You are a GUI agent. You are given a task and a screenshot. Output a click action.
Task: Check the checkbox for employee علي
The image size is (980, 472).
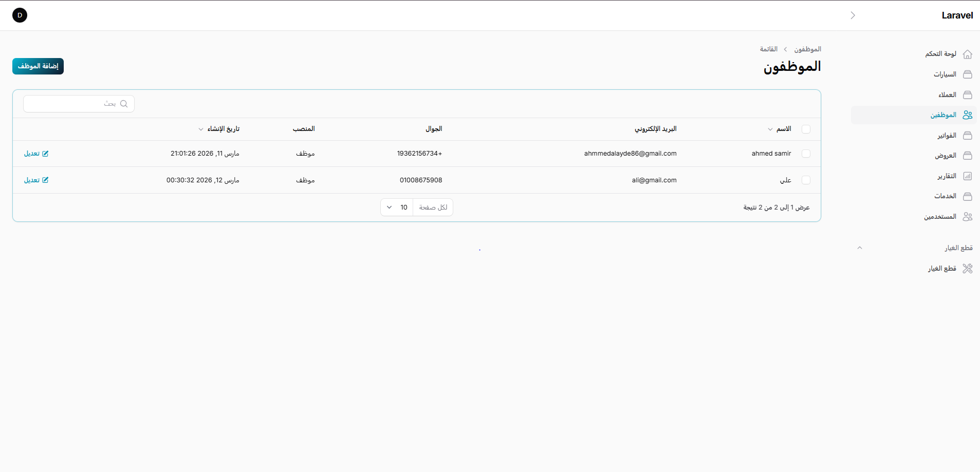[806, 180]
